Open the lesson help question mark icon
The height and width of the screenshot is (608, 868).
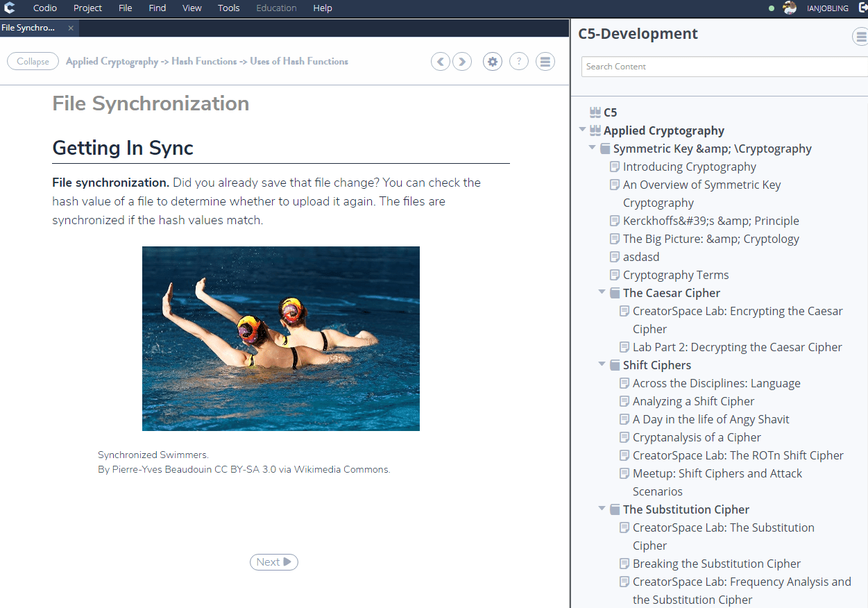point(518,61)
